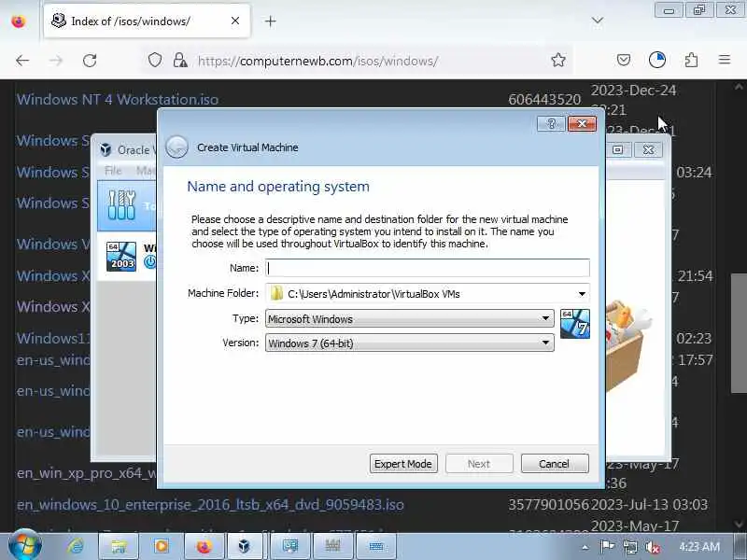The image size is (747, 560).
Task: Click the on-screen keyboard icon in taskbar
Action: click(376, 546)
